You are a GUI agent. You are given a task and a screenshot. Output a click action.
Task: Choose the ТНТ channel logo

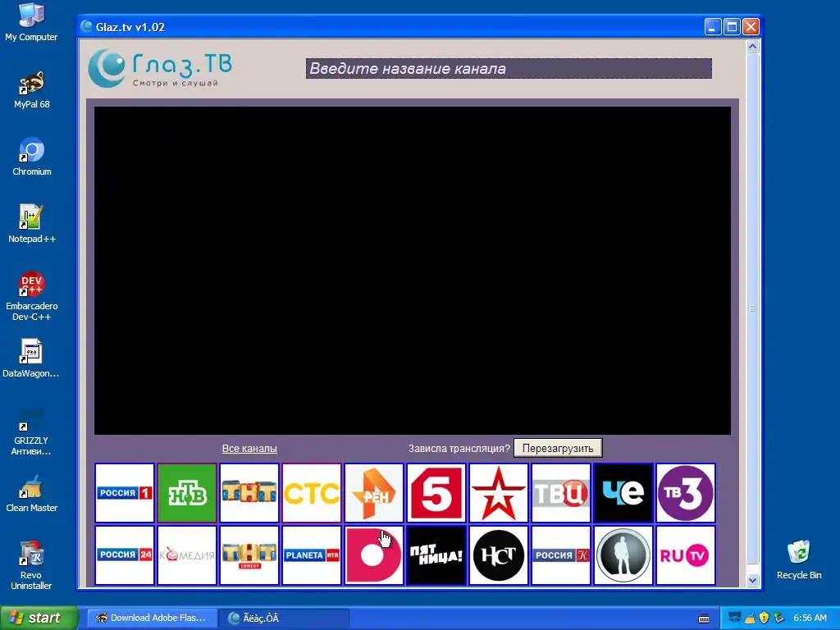[249, 493]
